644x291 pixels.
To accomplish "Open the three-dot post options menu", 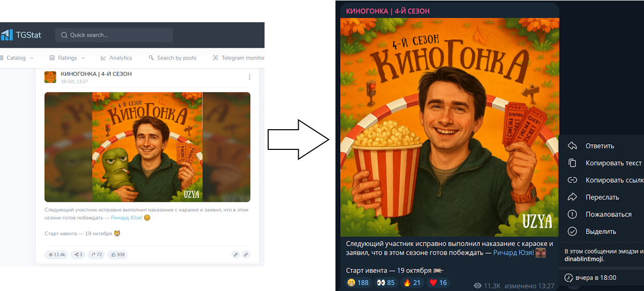I will pyautogui.click(x=250, y=77).
